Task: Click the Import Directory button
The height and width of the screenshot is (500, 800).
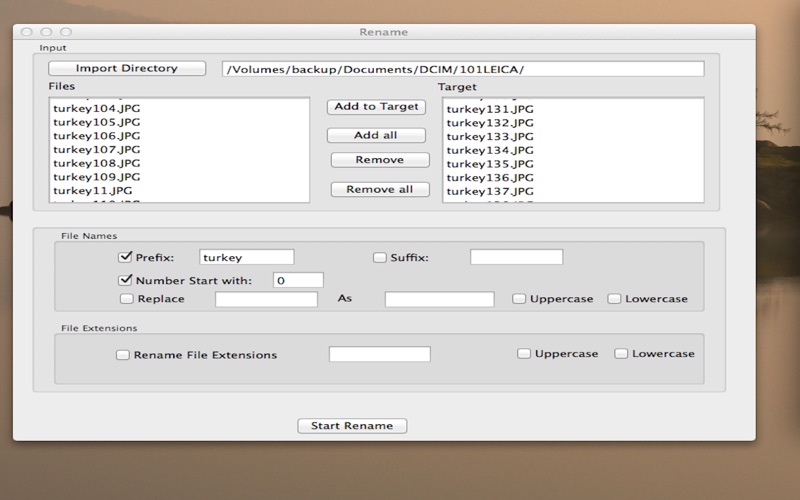Action: (127, 68)
